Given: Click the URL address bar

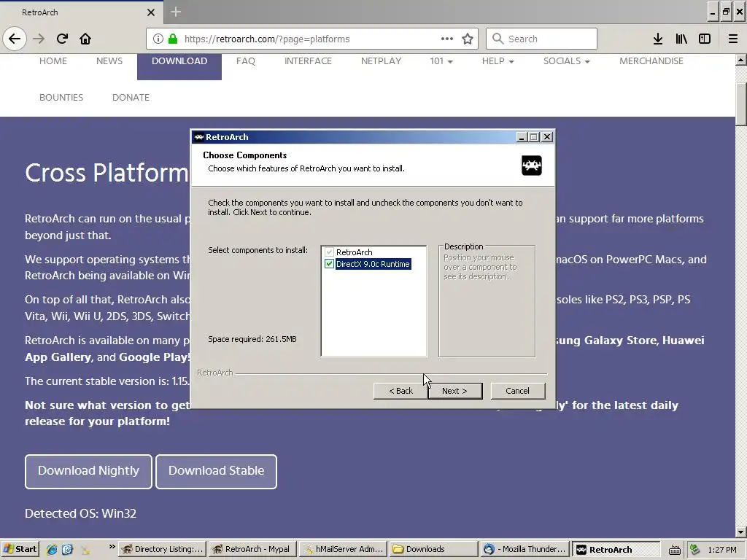Looking at the screenshot, I should tap(312, 39).
